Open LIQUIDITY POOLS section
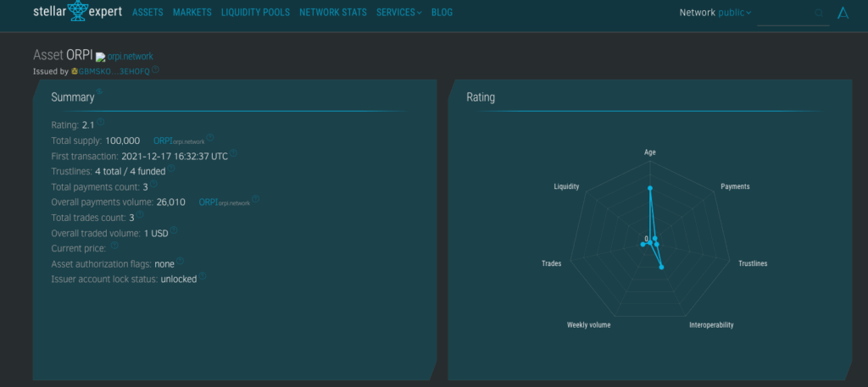Viewport: 868px width, 387px height. [255, 12]
